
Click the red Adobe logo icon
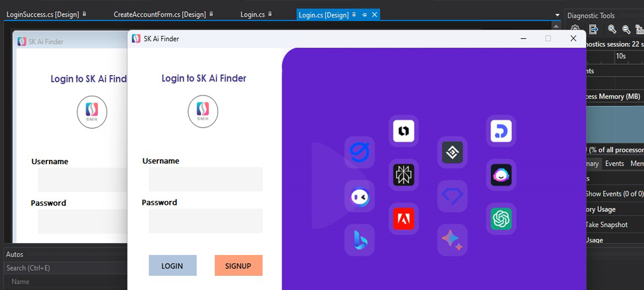(x=404, y=219)
